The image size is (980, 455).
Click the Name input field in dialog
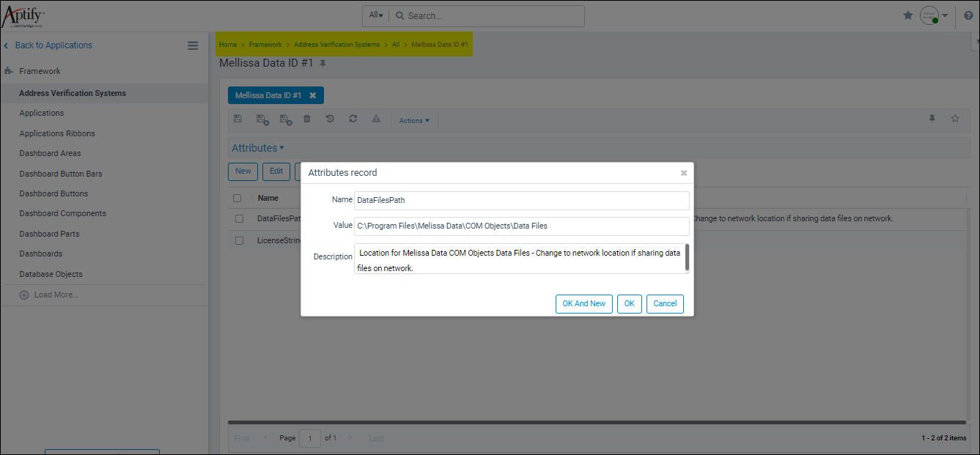point(522,200)
